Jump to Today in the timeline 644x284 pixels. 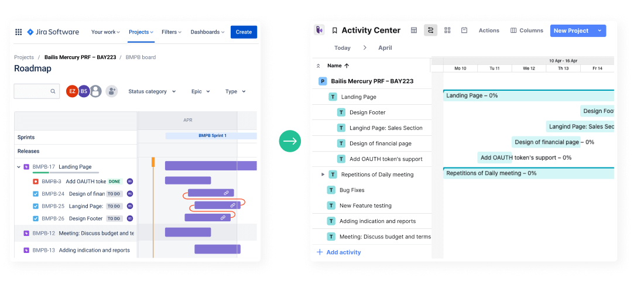[342, 47]
